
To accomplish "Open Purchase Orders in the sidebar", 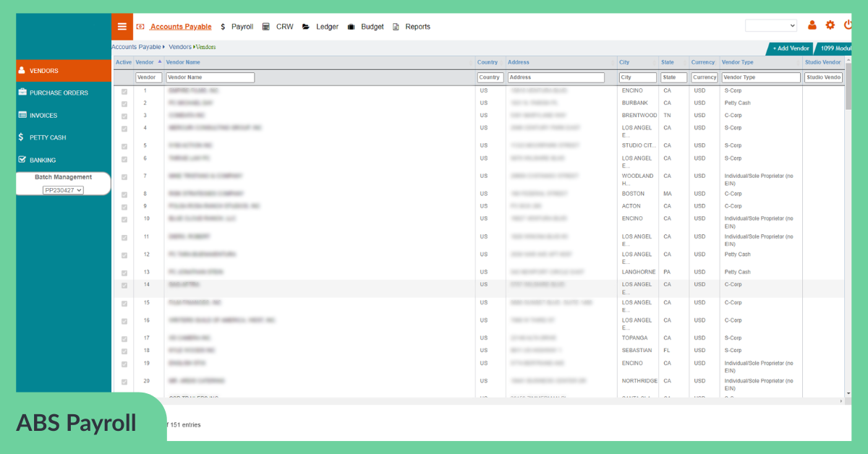I will (x=63, y=93).
